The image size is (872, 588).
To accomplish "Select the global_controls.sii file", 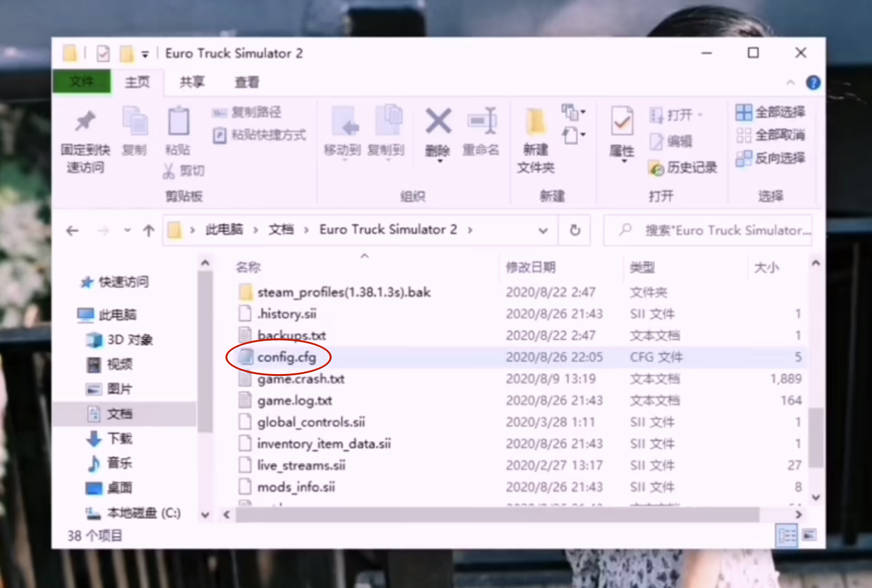I will [x=311, y=422].
